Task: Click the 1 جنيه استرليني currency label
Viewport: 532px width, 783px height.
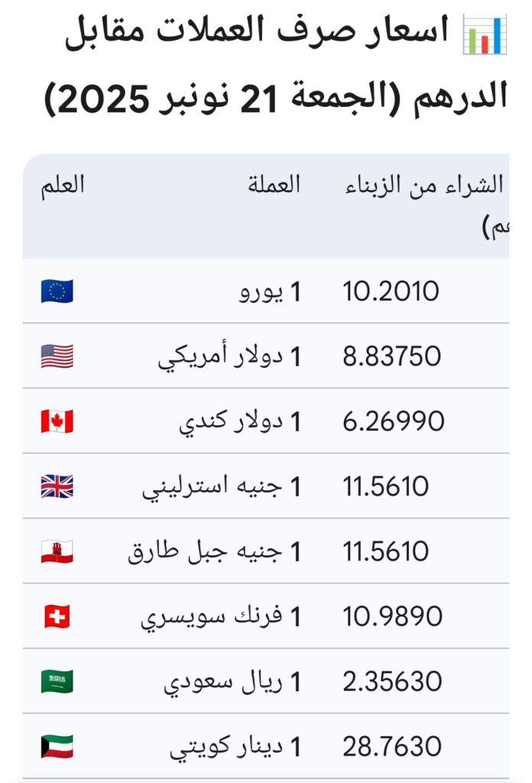Action: [222, 487]
